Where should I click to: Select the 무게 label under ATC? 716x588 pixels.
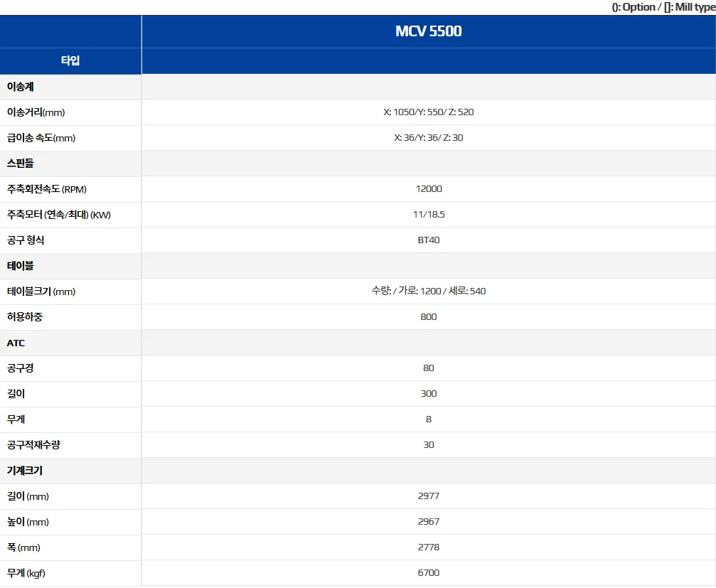click(16, 419)
